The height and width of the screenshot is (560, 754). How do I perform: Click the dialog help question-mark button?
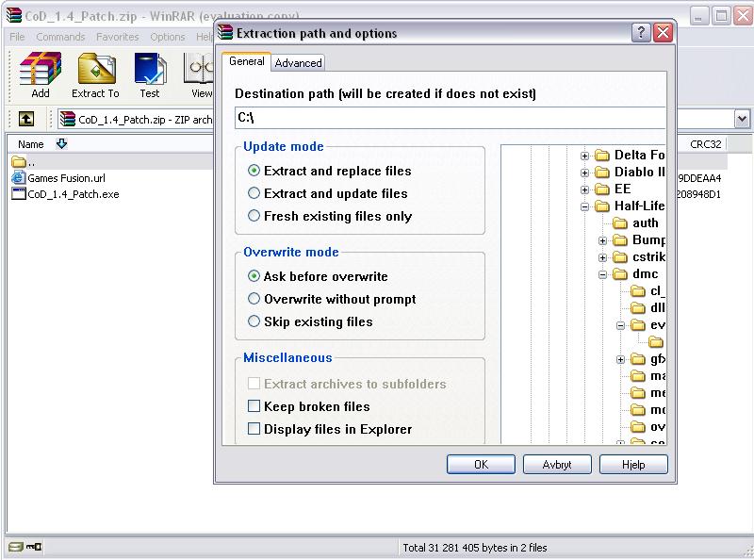click(641, 33)
